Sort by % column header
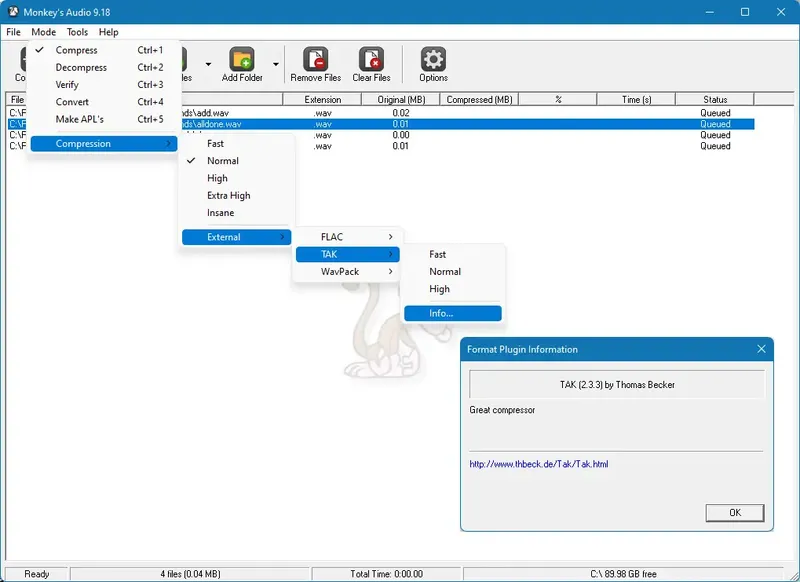Screen dimensions: 800x582 (558, 99)
